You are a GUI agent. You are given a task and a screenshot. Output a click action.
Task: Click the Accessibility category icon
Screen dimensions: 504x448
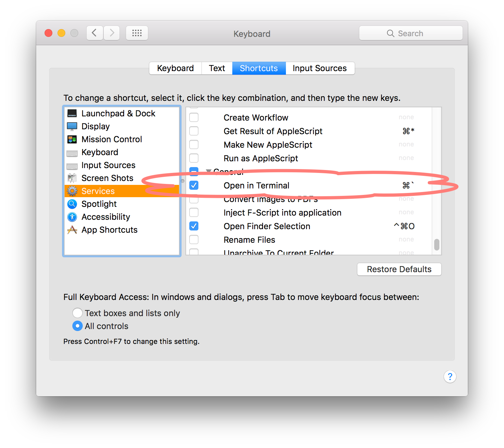pos(72,217)
